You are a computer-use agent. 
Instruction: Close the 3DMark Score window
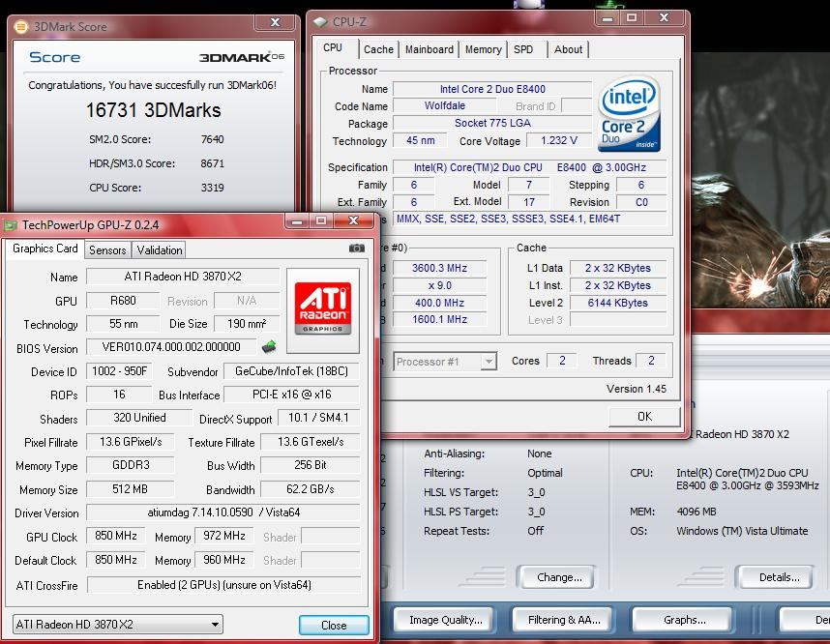coord(275,22)
